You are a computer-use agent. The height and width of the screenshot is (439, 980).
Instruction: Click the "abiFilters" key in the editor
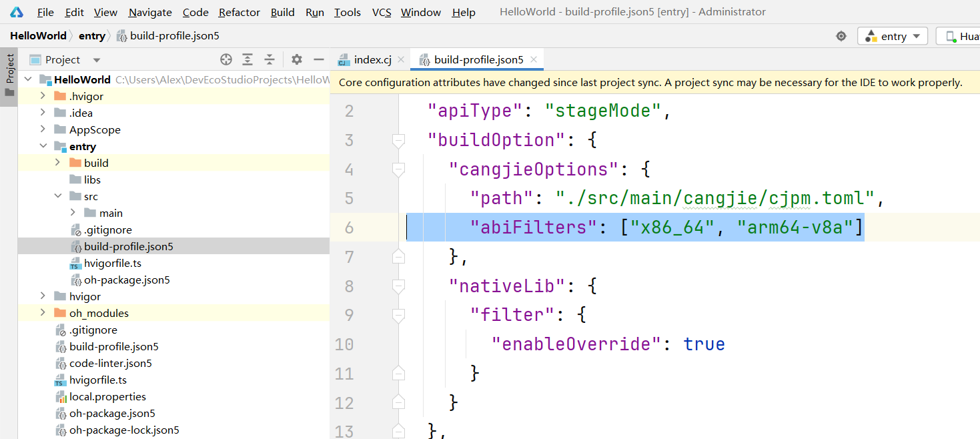pyautogui.click(x=533, y=228)
